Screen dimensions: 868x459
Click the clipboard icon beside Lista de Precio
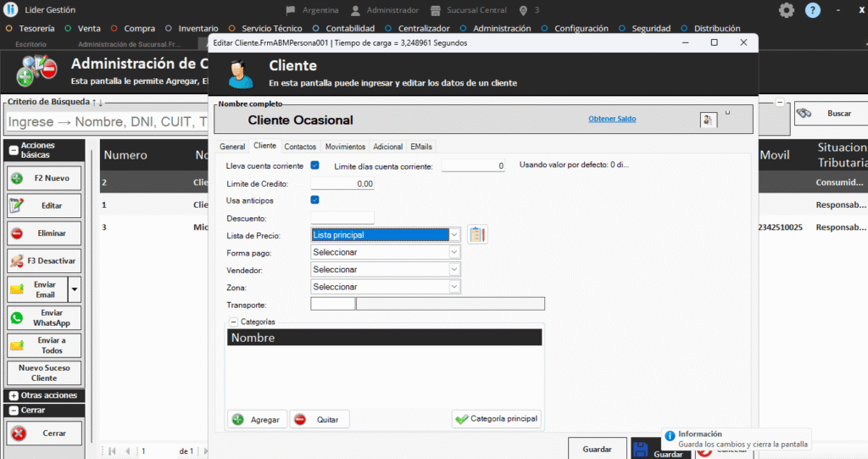point(477,235)
